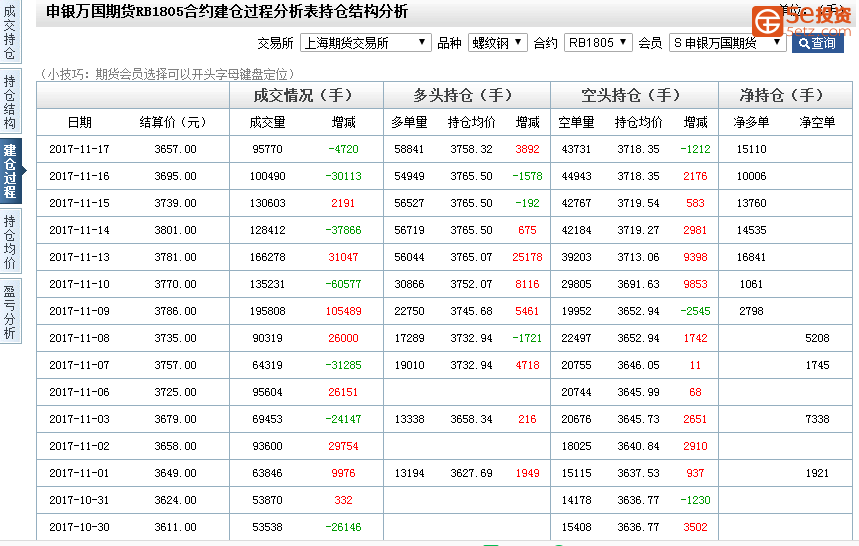Click the 结算价（元） column header
859x546 pixels.
tap(174, 122)
